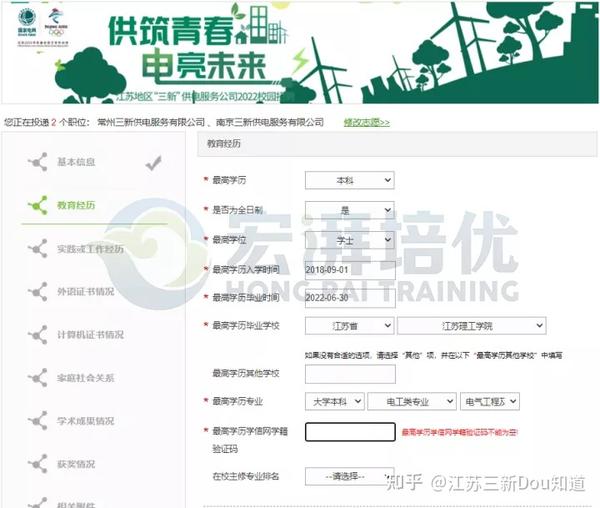This screenshot has height=508, width=600.
Task: Click the icon beside 外语证书情况
Action: tap(38, 291)
